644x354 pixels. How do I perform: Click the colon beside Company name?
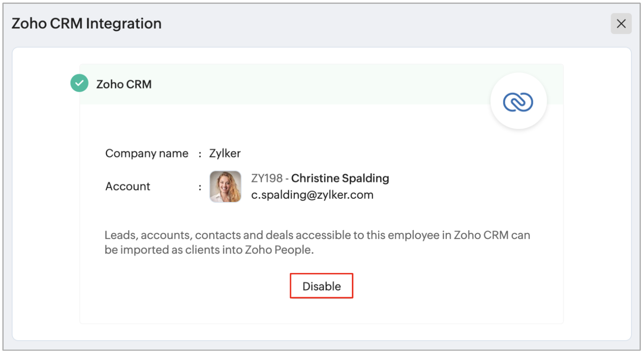pos(200,154)
